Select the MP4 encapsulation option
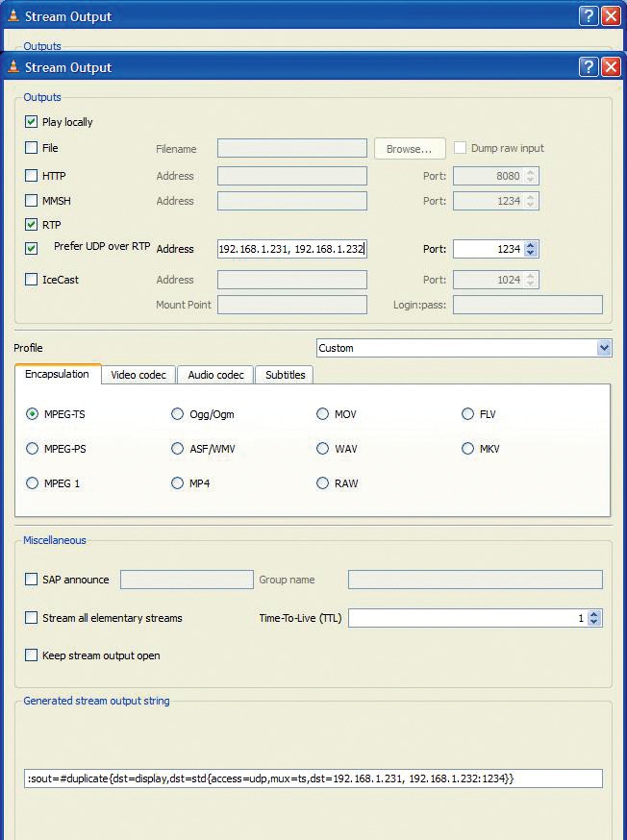 pos(177,483)
